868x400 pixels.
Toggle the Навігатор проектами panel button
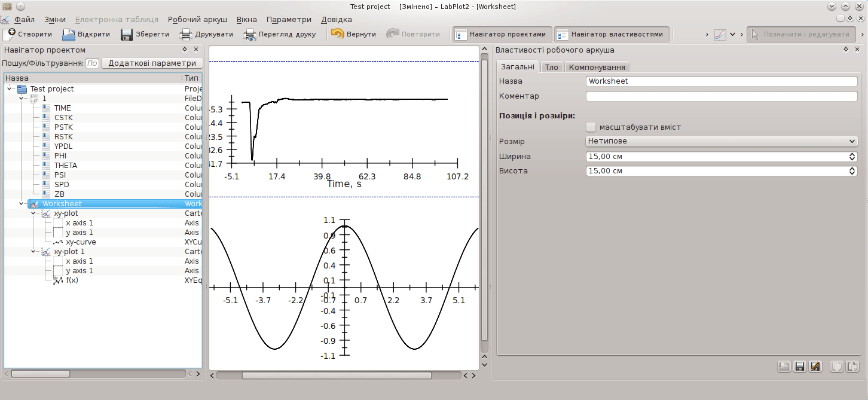pyautogui.click(x=501, y=34)
